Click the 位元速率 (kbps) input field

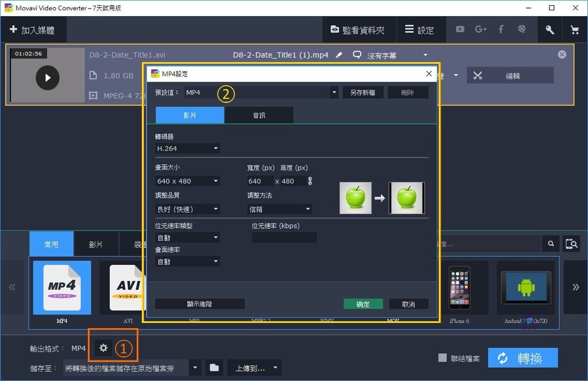(284, 237)
